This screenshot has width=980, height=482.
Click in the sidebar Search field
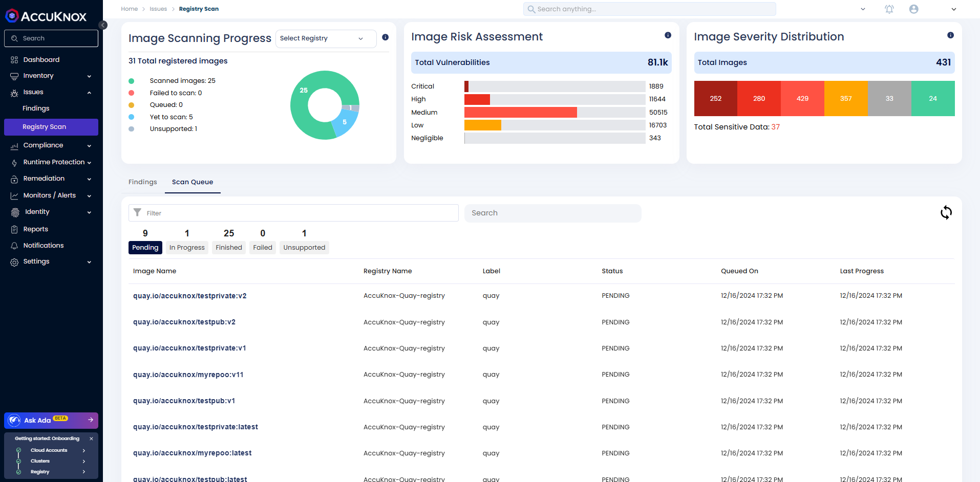click(x=51, y=38)
